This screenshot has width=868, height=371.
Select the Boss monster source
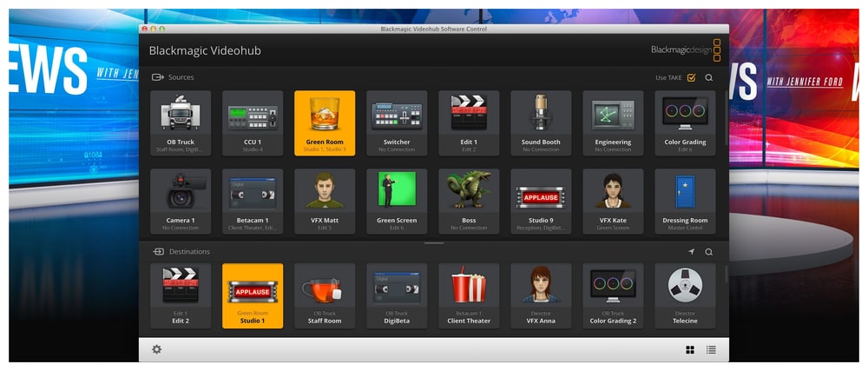[x=469, y=202]
